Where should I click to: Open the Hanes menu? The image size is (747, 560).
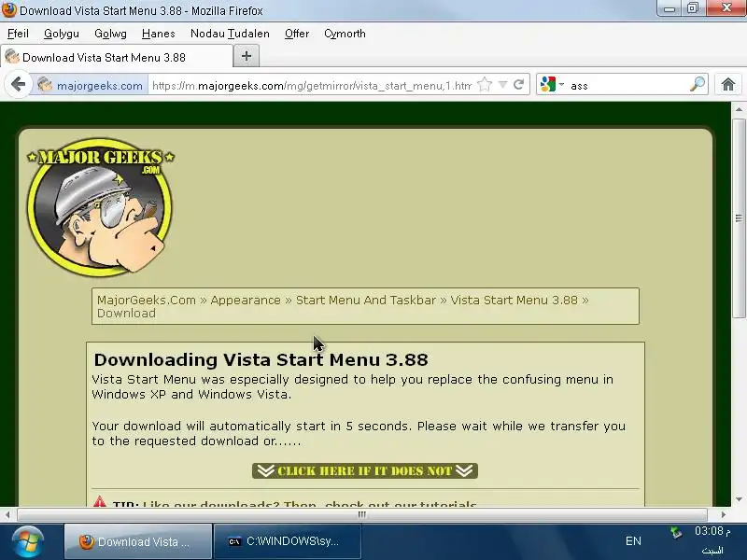[159, 34]
